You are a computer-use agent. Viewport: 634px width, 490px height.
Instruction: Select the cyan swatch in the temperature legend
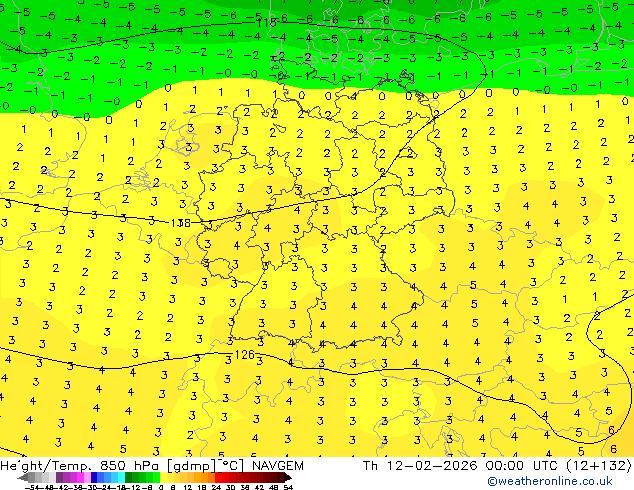pyautogui.click(x=121, y=478)
